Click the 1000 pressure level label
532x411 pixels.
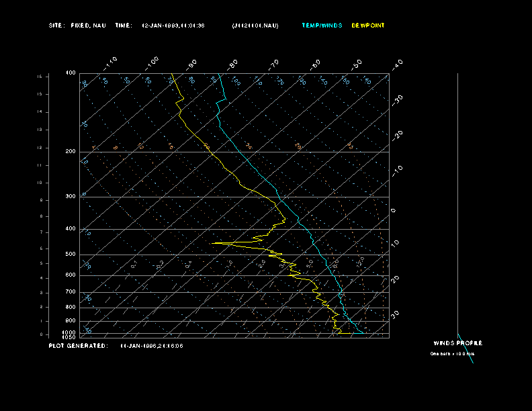pyautogui.click(x=69, y=332)
